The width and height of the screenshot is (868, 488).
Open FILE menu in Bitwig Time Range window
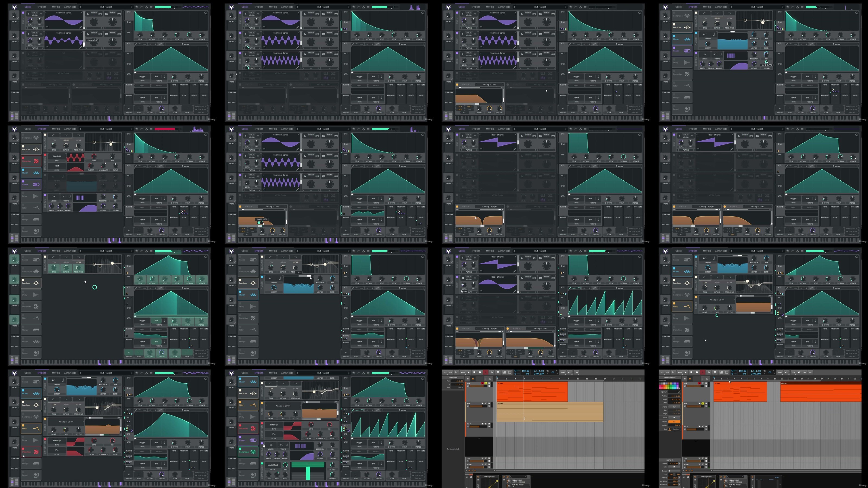click(x=445, y=373)
